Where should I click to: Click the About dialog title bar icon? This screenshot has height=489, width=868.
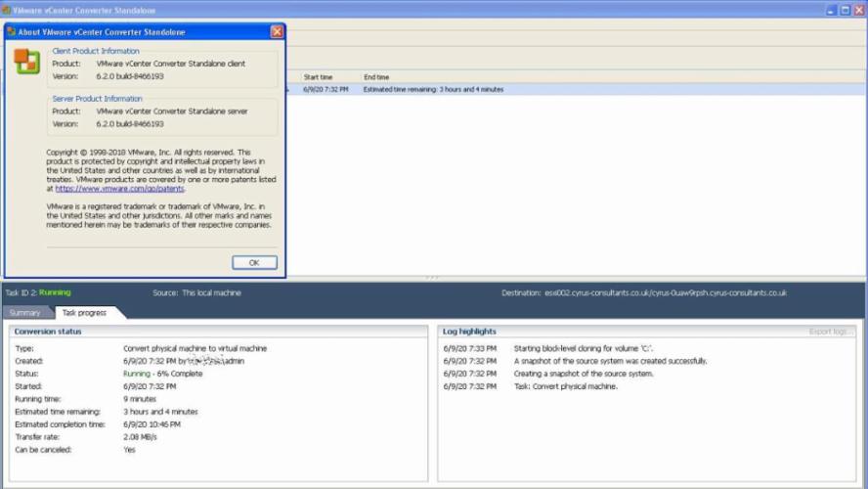click(x=11, y=31)
